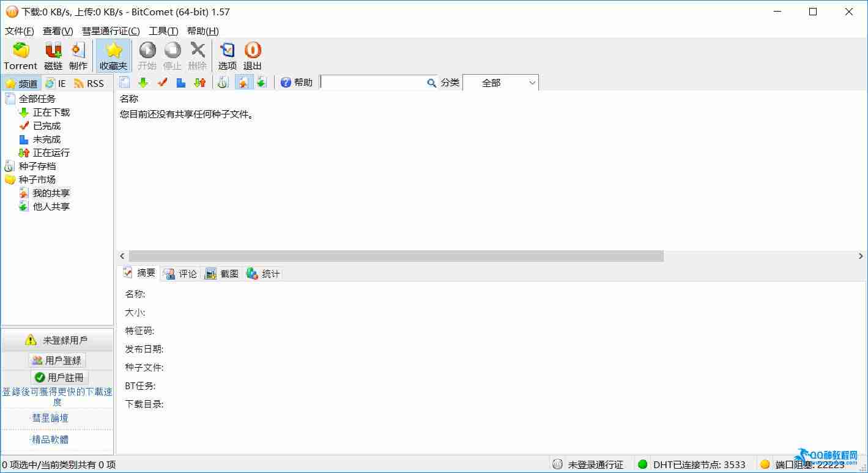Image resolution: width=868 pixels, height=473 pixels.
Task: Open the 分类 category dropdown showing 全部
Action: [x=500, y=83]
